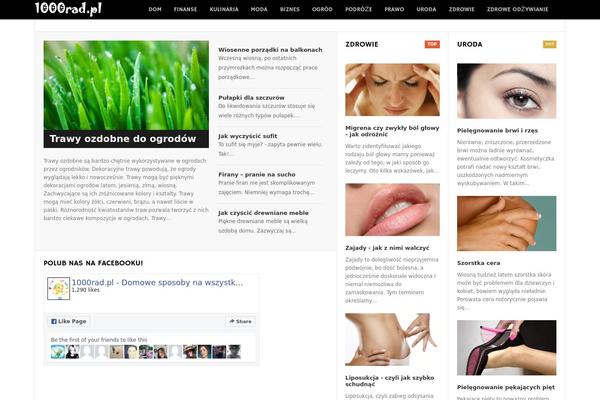This screenshot has width=600, height=400.
Task: Open the ZDROWIE menu item
Action: (x=461, y=9)
